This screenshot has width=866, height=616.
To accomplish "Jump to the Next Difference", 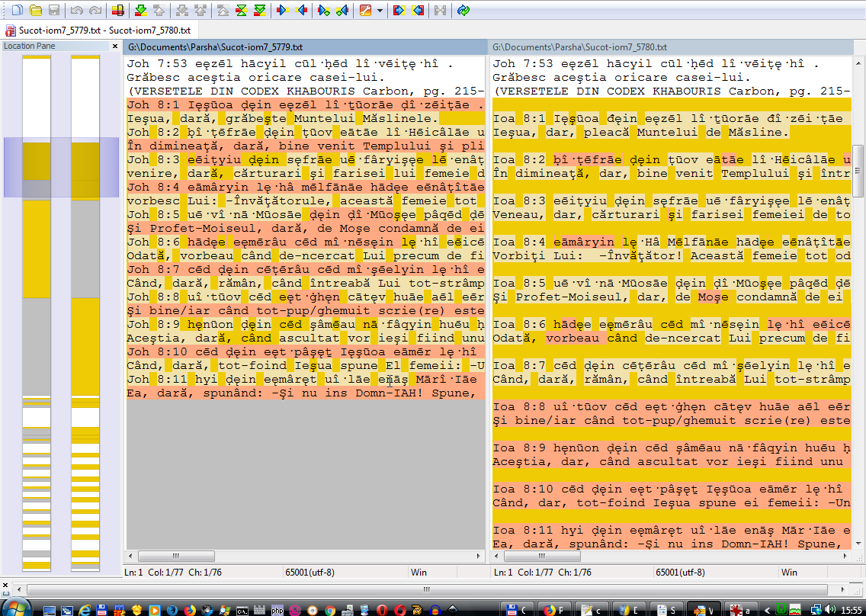I will pos(140,11).
